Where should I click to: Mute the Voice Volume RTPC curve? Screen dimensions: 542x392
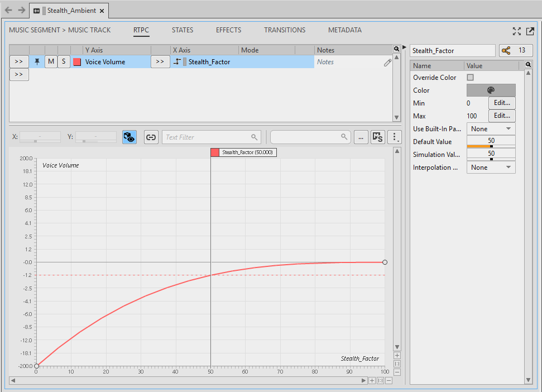[x=51, y=62]
